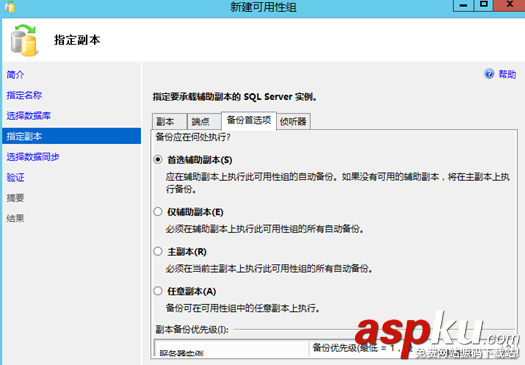Switch to the 副本 tab
Viewport: 525px width, 365px height.
pyautogui.click(x=169, y=121)
